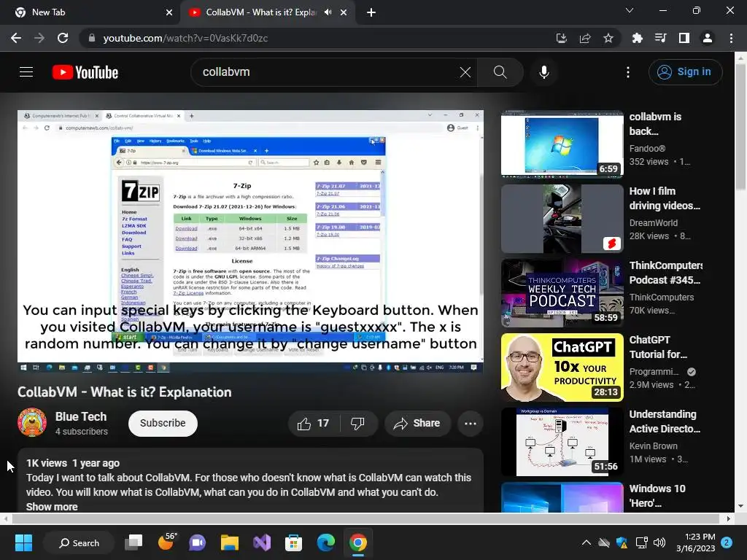
Task: View site info via lock icon
Action: [92, 38]
